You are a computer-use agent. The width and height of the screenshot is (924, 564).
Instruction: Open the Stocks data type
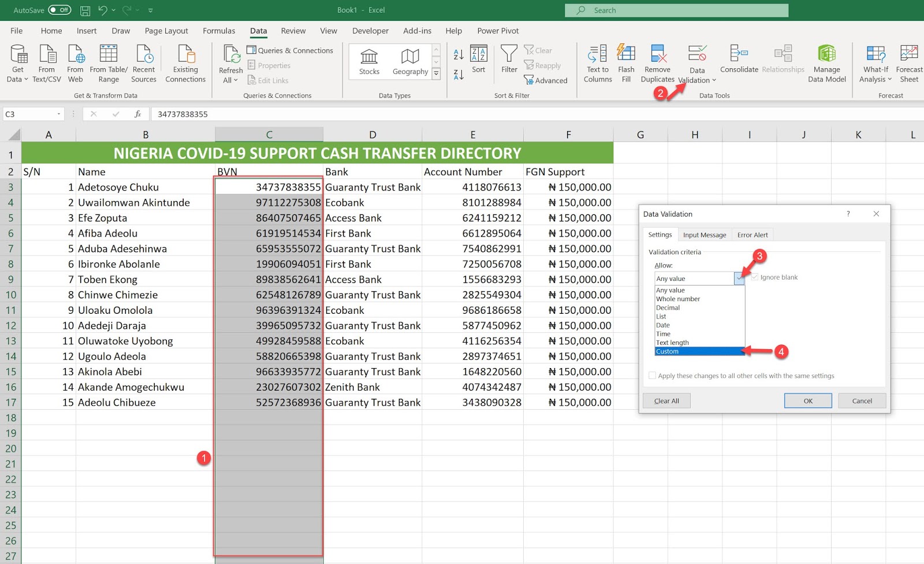[368, 61]
